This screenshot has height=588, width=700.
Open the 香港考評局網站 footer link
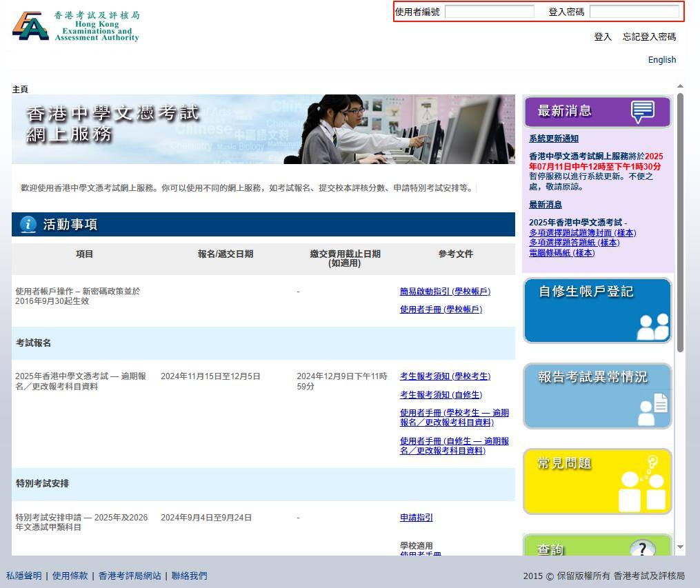click(130, 576)
